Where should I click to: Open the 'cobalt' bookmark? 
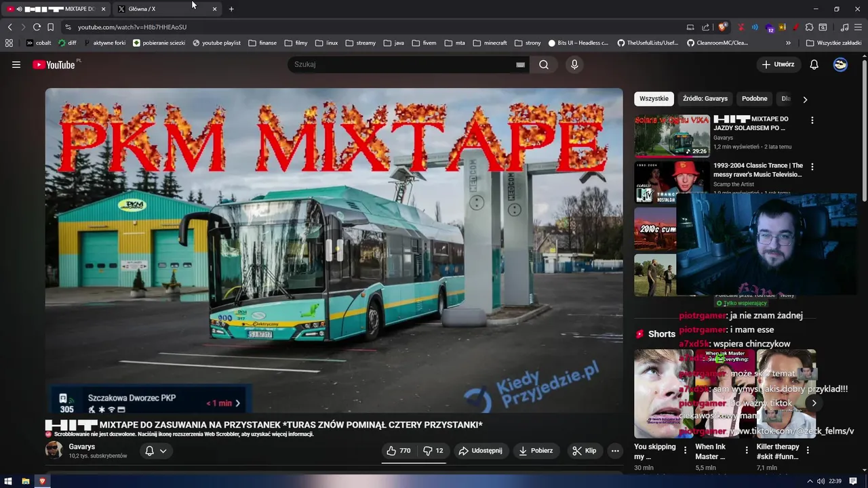point(39,43)
